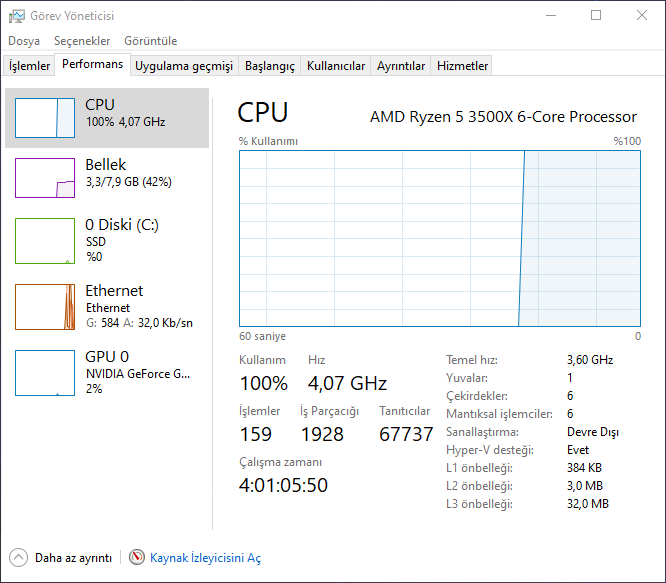Viewport: 666px width, 583px height.
Task: Switch to the Uygulama geçmişi tab
Action: 184,66
